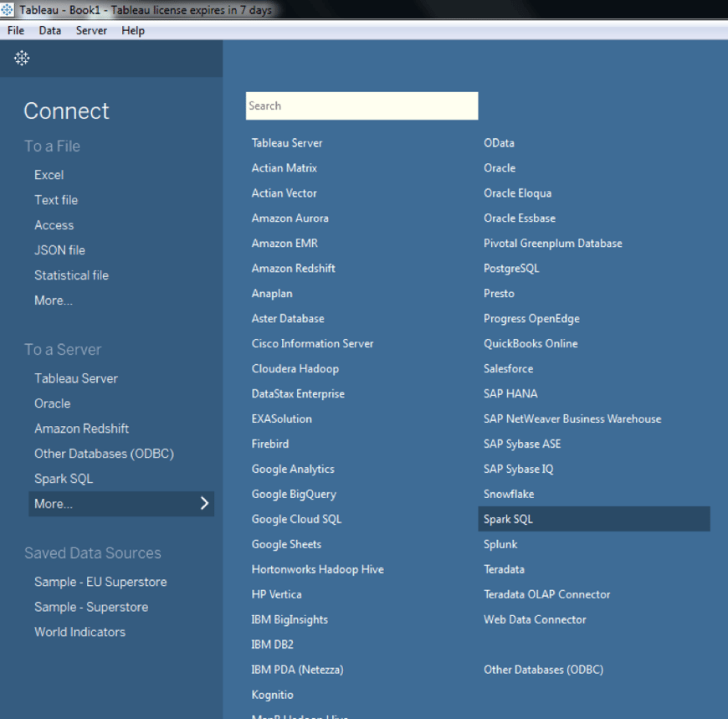Click the connector Search field
The width and height of the screenshot is (728, 719).
361,106
